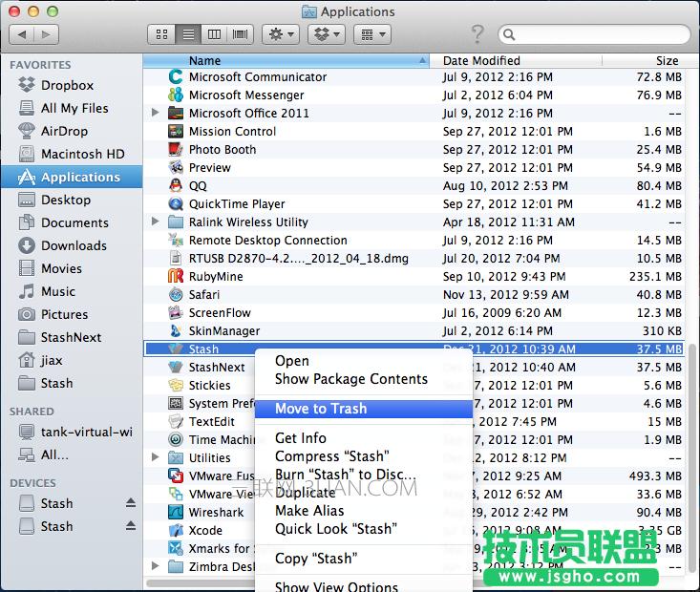Click the Safari application icon
This screenshot has width=700, height=592.
[176, 295]
